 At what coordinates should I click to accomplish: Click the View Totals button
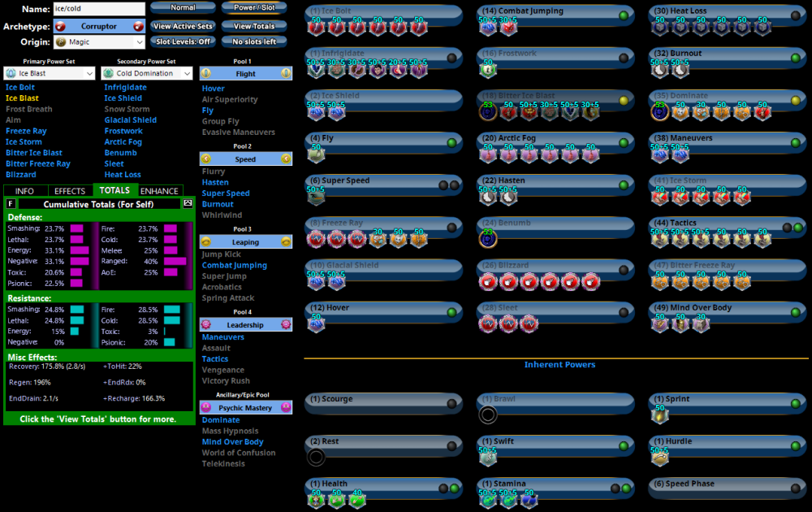coord(253,26)
